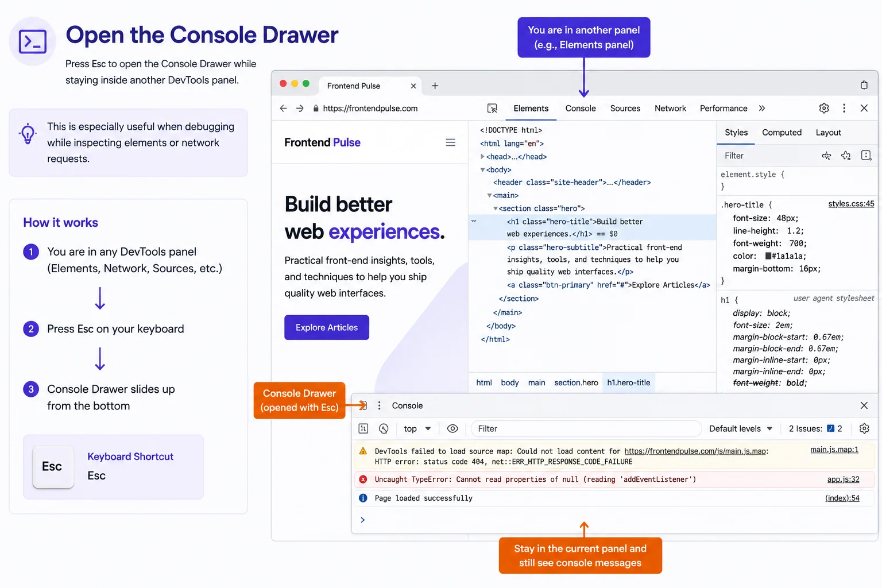Open the Console drawer kebab menu
Viewport: 882px width, 588px height.
(379, 405)
